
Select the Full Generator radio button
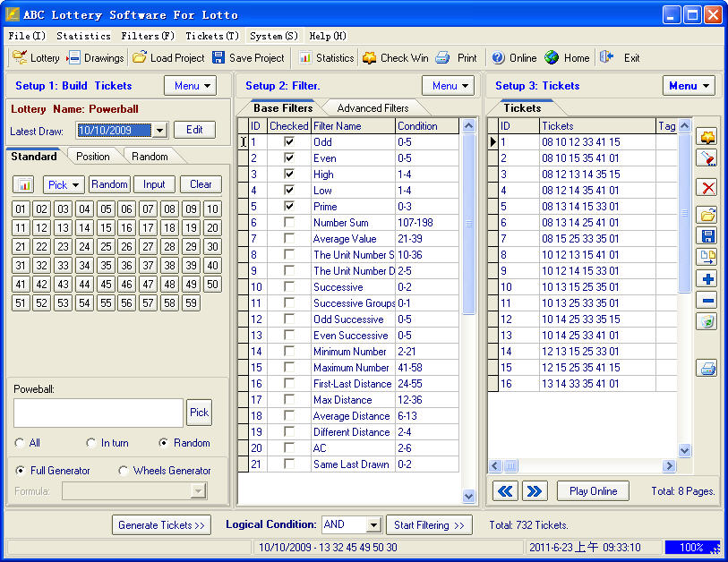(21, 471)
